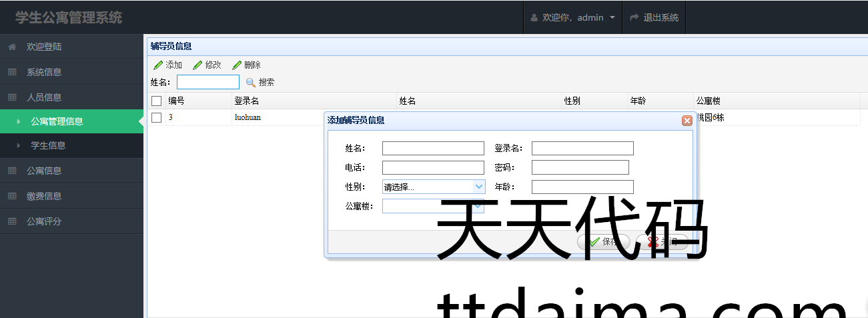Click the grid icon beside 系统信息
The image size is (868, 318).
click(x=12, y=72)
